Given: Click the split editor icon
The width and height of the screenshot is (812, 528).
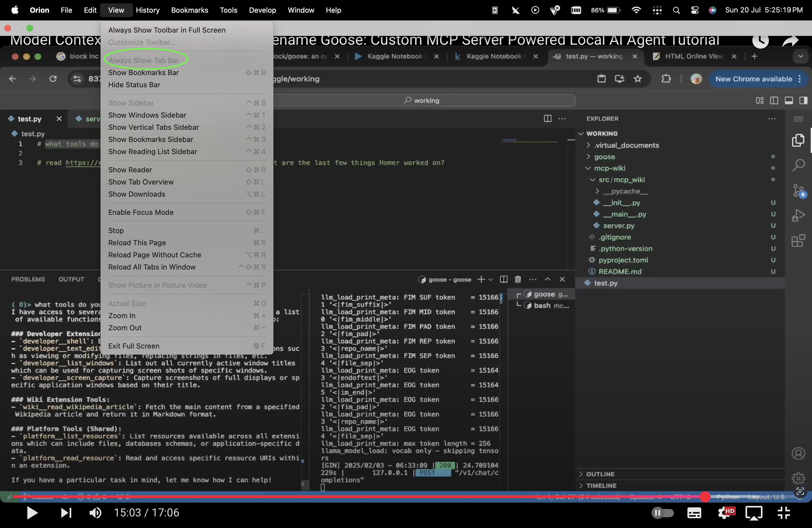Looking at the screenshot, I should pos(547,118).
